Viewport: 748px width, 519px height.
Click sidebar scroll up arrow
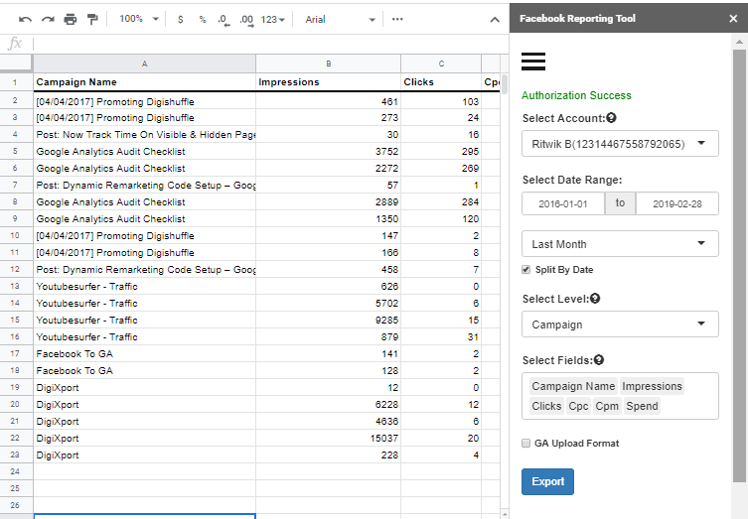[x=739, y=42]
